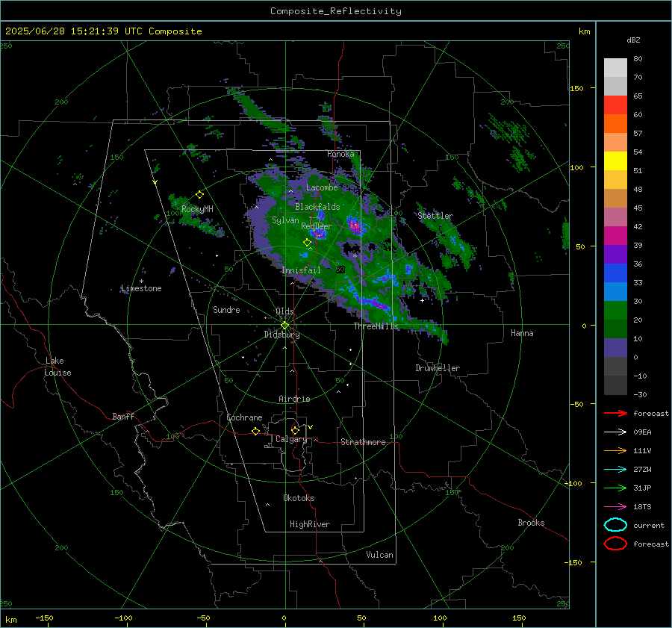Click the orange 111V arrow icon
The image size is (672, 628).
point(615,450)
